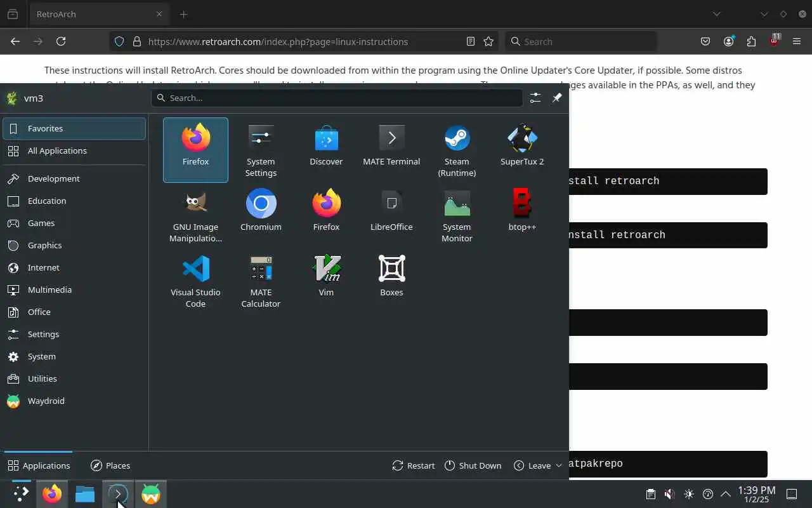Screen dimensions: 812x508
Task: Start Steam (Runtime)
Action: pos(457,150)
